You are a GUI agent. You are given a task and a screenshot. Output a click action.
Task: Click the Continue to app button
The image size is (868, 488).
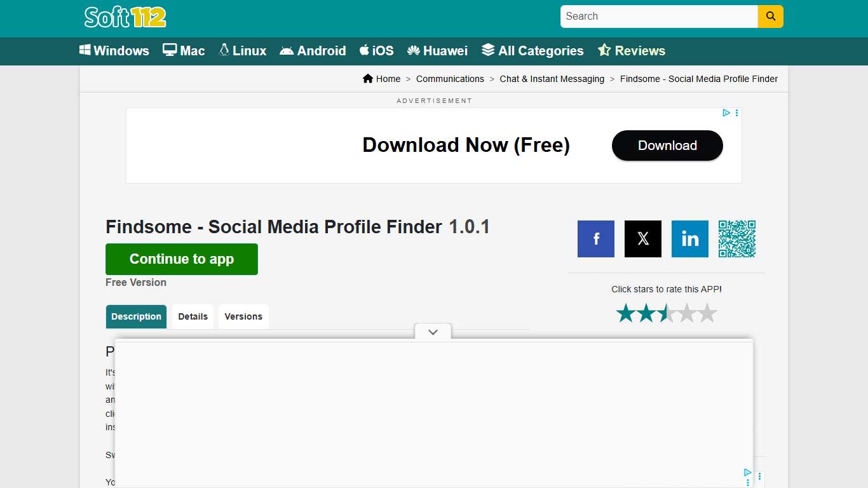tap(181, 259)
